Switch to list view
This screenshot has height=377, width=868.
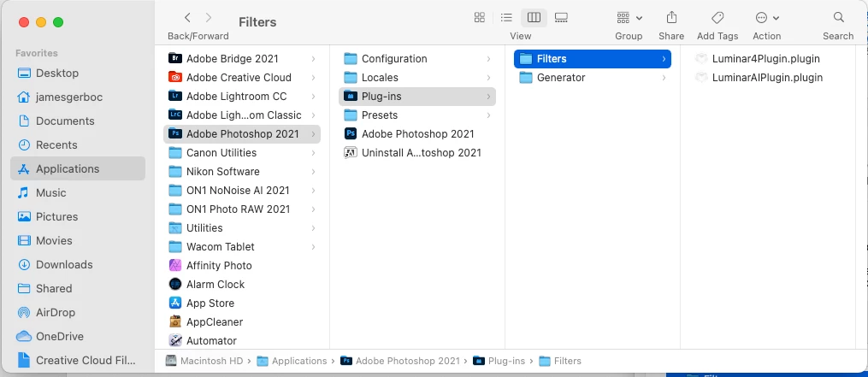(506, 18)
